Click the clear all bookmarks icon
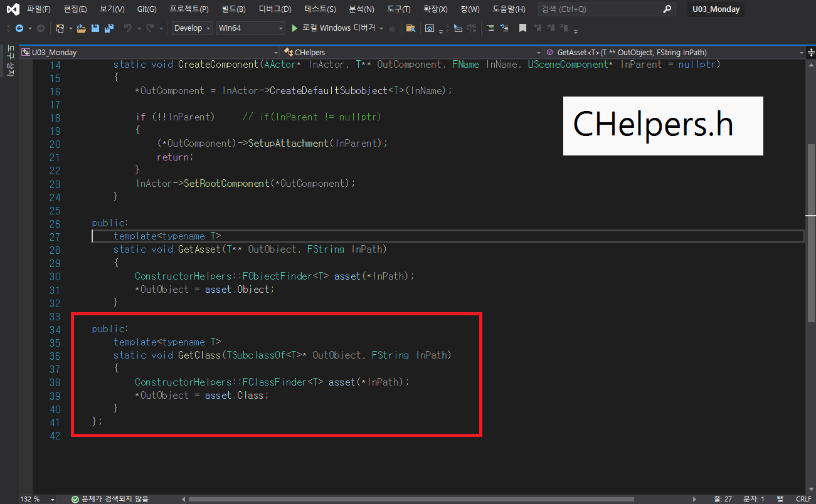816x504 pixels. click(x=565, y=28)
